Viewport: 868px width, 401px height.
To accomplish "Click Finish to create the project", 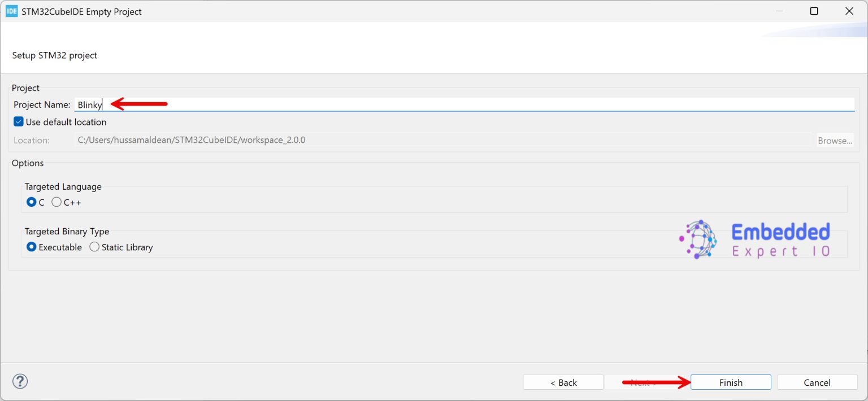I will click(730, 382).
